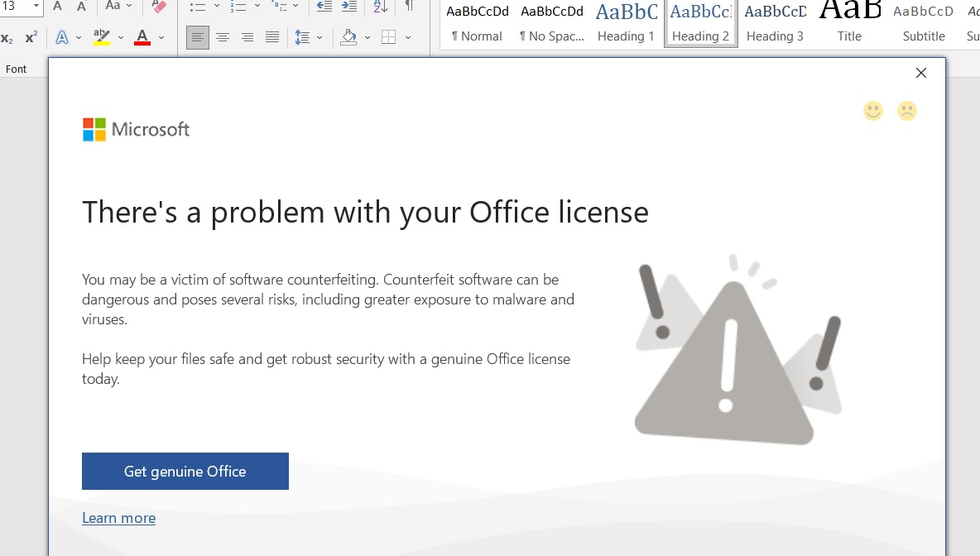Viewport: 980px width, 556px height.
Task: Click the line and paragraph spacing icon
Action: pyautogui.click(x=302, y=37)
